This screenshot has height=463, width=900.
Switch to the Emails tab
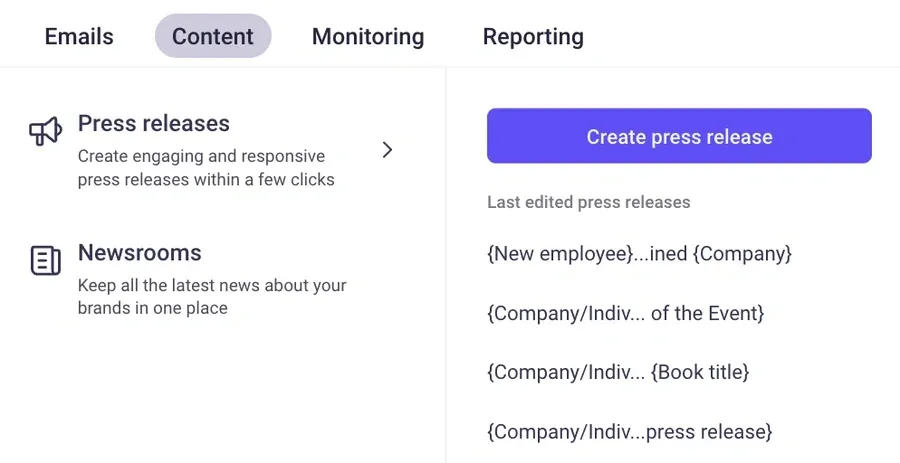click(x=79, y=37)
